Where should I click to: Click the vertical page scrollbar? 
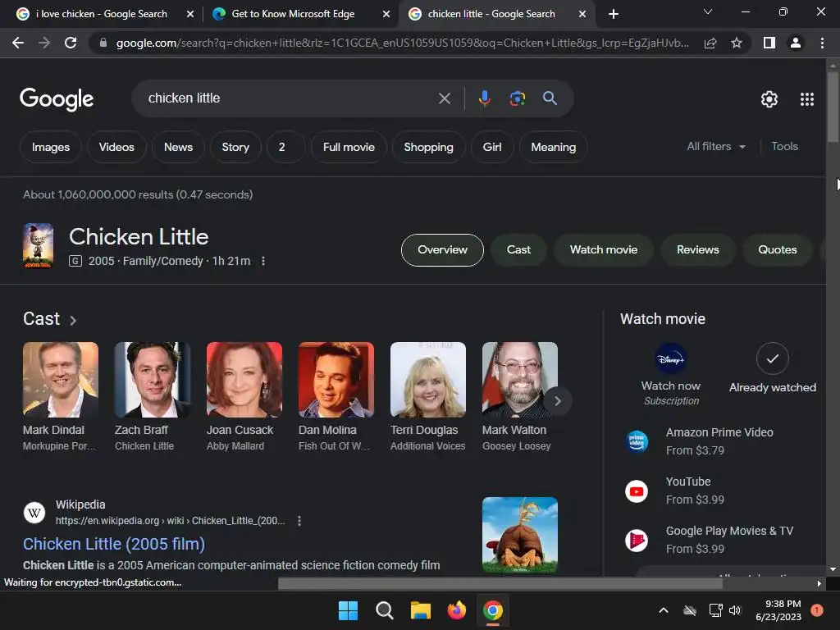point(833,107)
